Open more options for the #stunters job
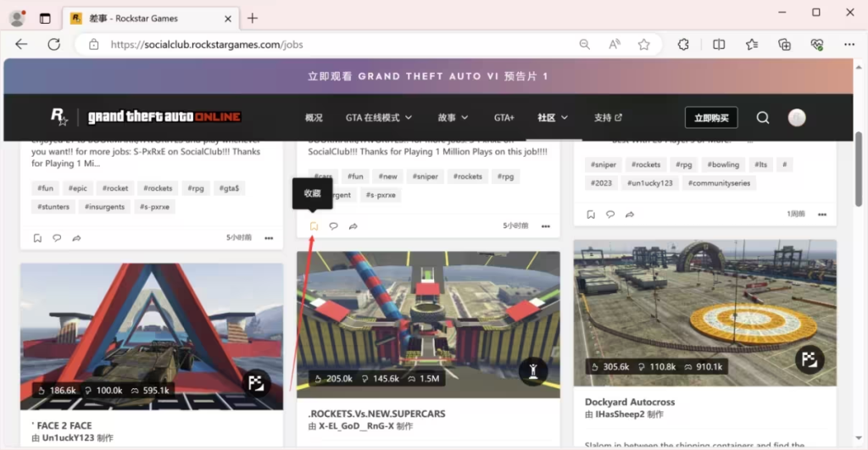The width and height of the screenshot is (868, 450). click(x=269, y=238)
